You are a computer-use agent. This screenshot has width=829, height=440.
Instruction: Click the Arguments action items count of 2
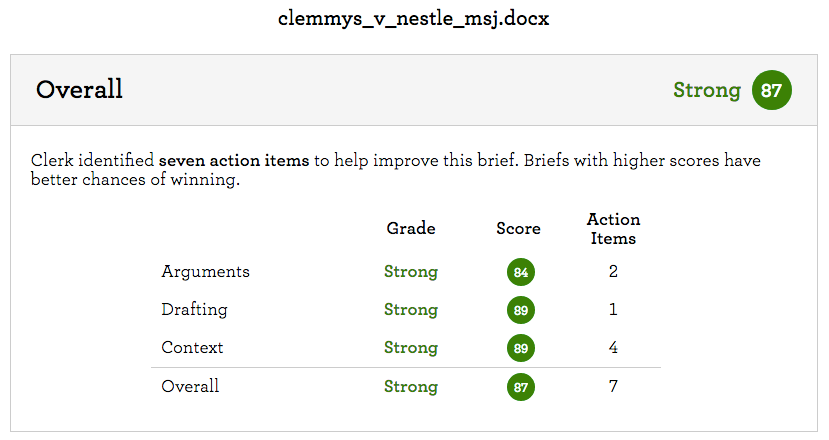614,272
